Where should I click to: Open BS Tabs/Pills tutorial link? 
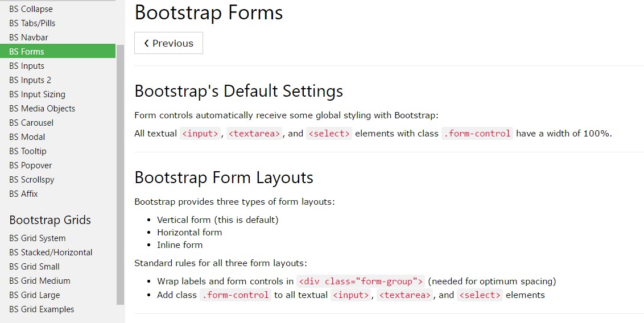pos(32,23)
